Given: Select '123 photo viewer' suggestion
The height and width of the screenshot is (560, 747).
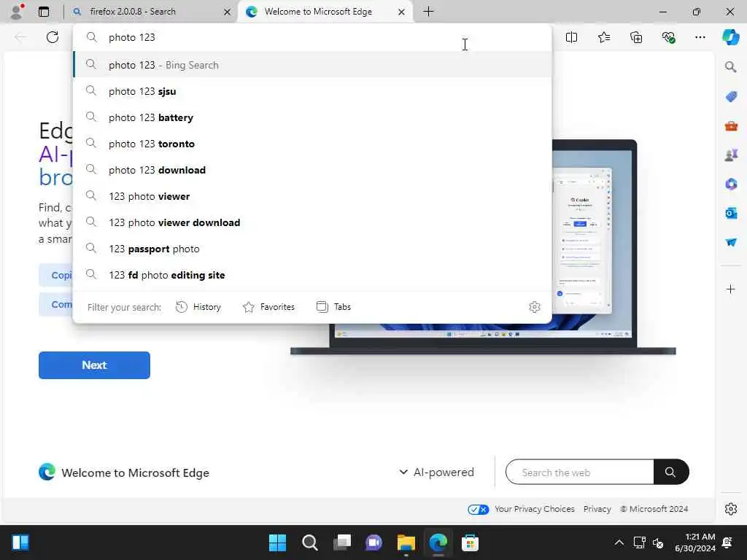Looking at the screenshot, I should (x=312, y=195).
